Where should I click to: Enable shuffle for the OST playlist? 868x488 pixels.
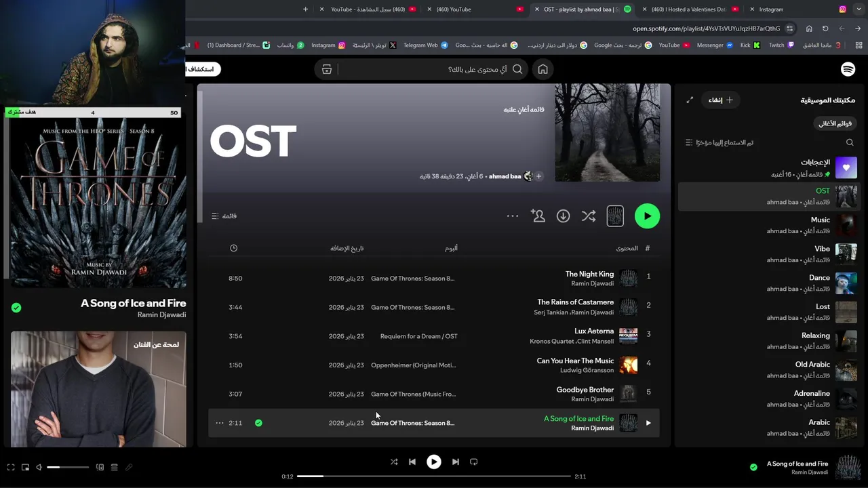[589, 216]
